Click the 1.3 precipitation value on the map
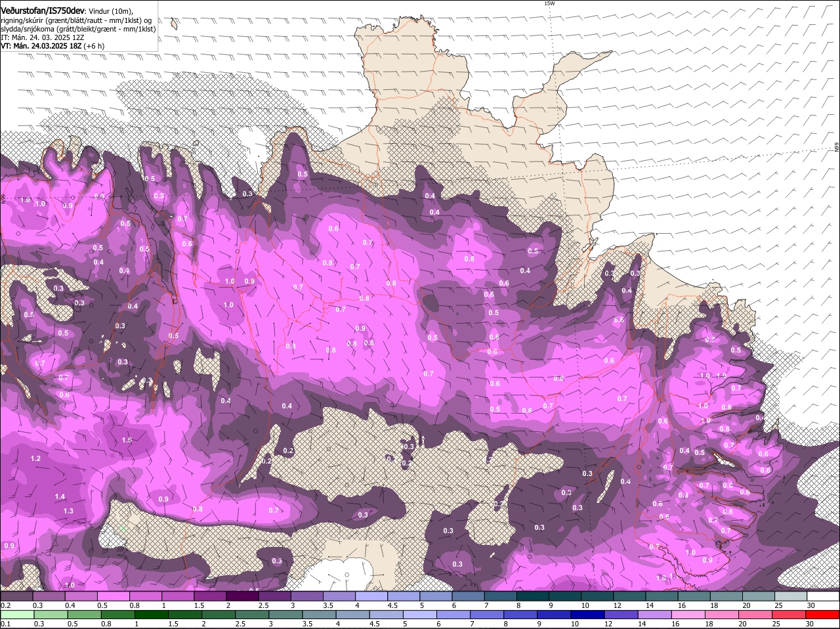 [x=68, y=511]
